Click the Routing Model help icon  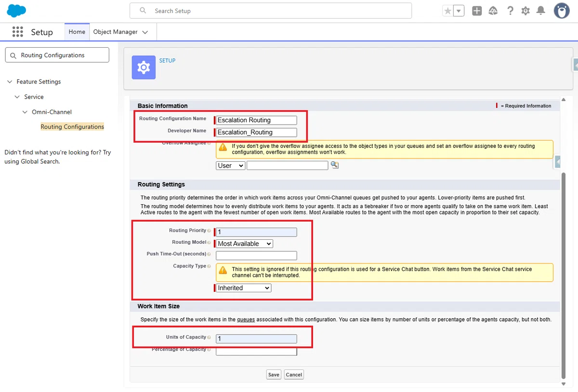pos(209,243)
